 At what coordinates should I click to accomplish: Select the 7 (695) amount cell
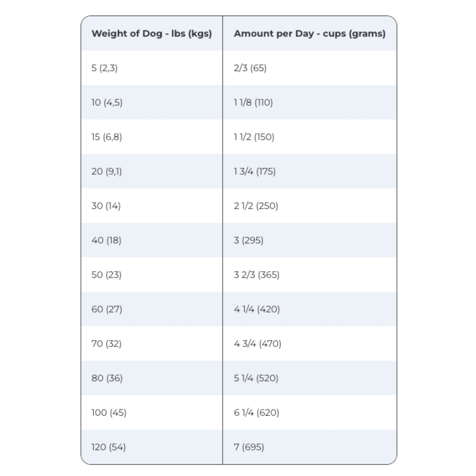click(x=249, y=447)
